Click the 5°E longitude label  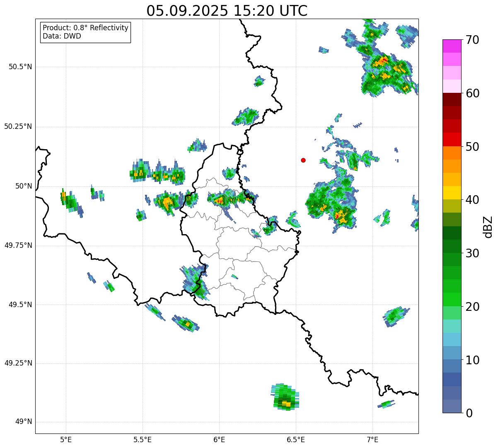(x=66, y=440)
